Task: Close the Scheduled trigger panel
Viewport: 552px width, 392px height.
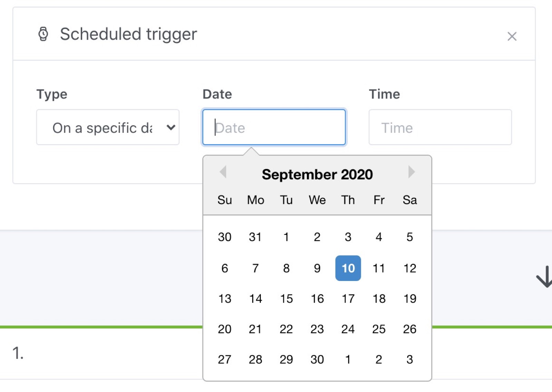Action: pyautogui.click(x=512, y=36)
